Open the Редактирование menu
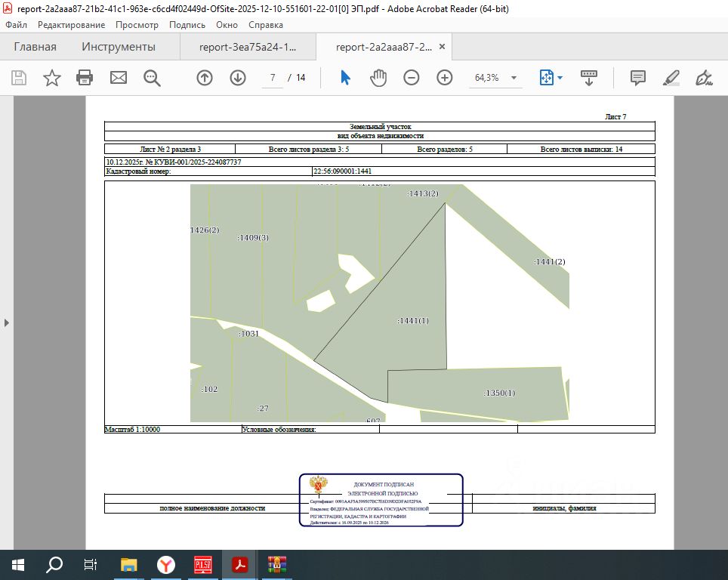Viewport: 728px width, 580px height. pos(72,25)
